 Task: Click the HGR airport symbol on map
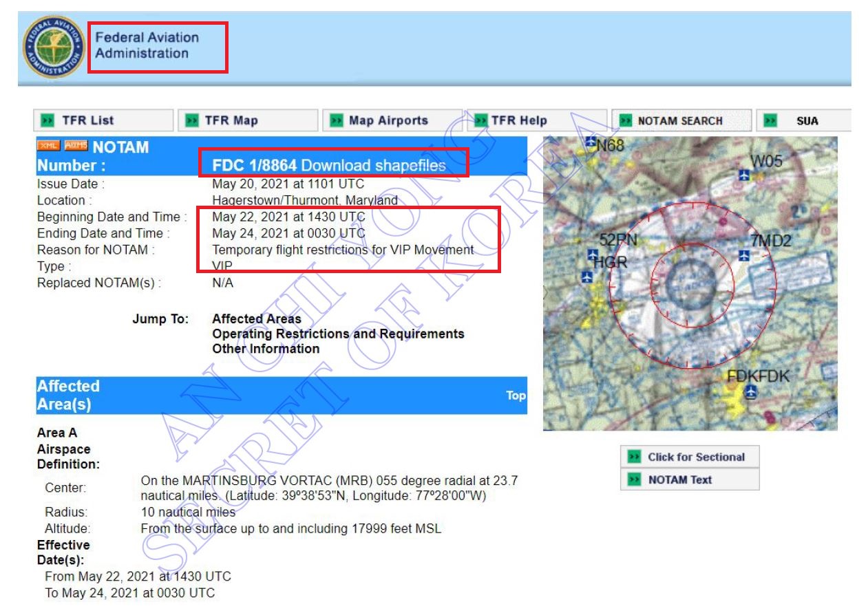click(x=586, y=278)
